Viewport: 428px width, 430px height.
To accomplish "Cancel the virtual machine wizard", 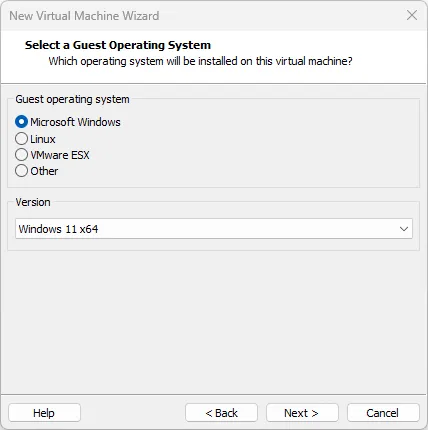I will (x=383, y=413).
